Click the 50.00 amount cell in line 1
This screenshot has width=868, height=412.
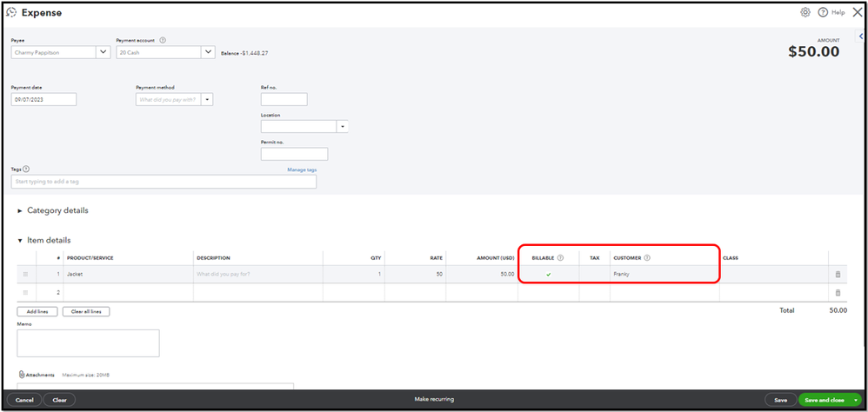click(x=482, y=275)
